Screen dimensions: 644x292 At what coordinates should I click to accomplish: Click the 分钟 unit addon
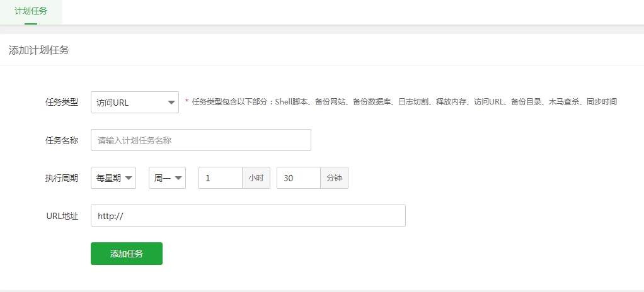pos(334,178)
